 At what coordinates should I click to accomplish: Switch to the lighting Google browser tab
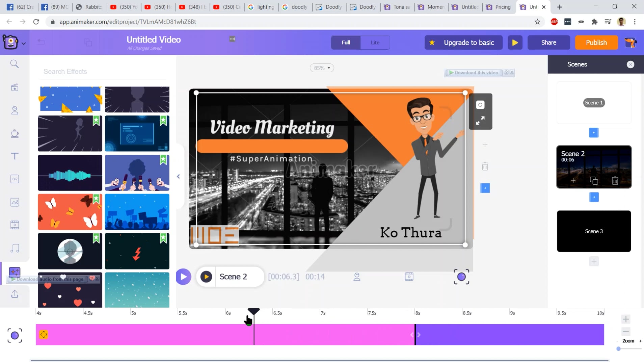pyautogui.click(x=261, y=7)
